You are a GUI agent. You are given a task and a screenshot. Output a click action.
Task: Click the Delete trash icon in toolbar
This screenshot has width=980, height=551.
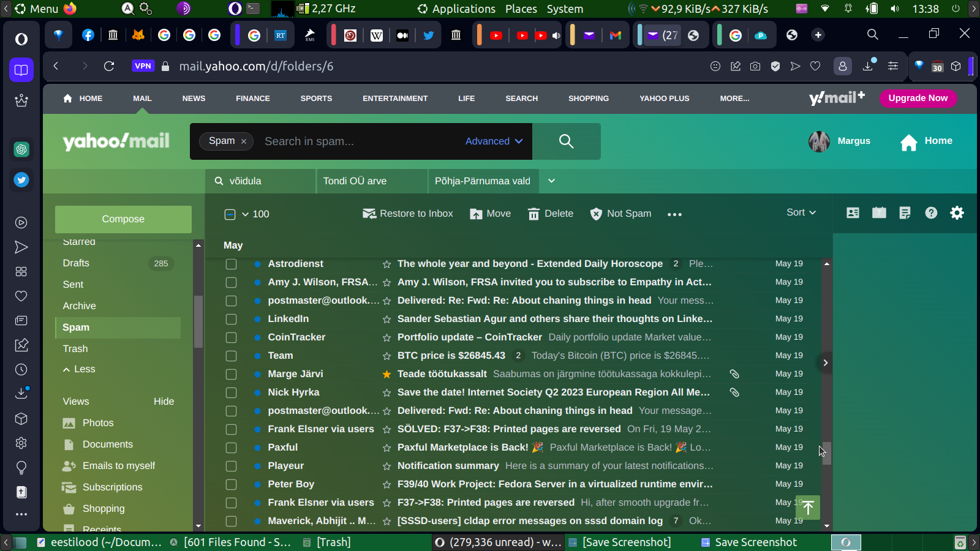pos(533,214)
